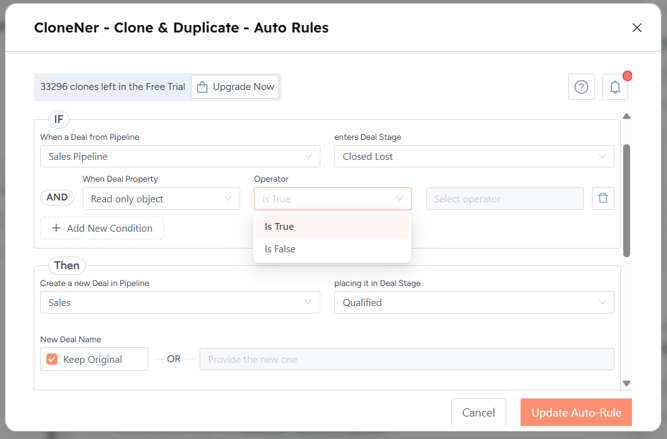Click the disabled Select operator field
The height and width of the screenshot is (439, 667).
point(505,199)
